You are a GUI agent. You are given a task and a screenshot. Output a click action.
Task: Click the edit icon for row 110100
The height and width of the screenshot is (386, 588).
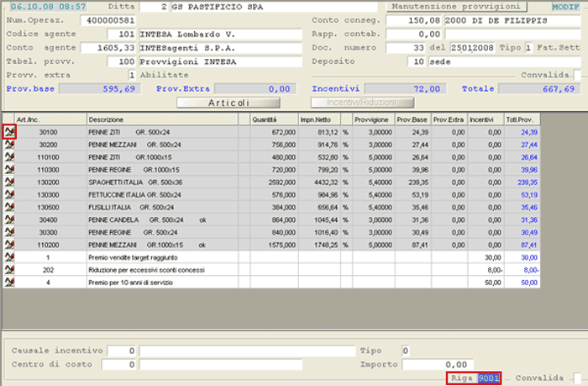[9, 157]
